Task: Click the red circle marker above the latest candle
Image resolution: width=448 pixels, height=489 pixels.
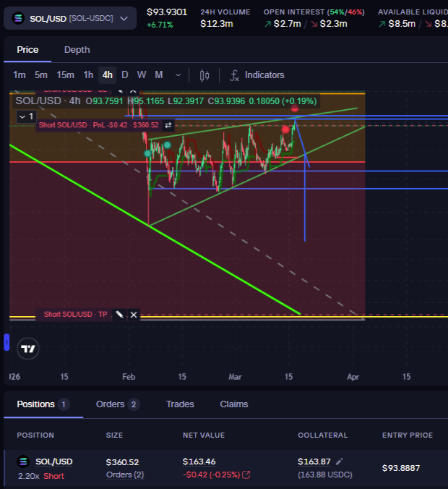Action: (x=294, y=109)
